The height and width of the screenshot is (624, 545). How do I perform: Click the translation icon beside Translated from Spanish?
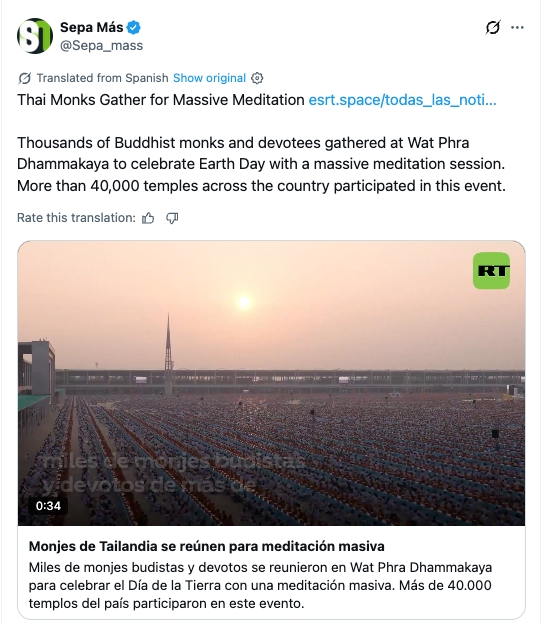coord(24,78)
